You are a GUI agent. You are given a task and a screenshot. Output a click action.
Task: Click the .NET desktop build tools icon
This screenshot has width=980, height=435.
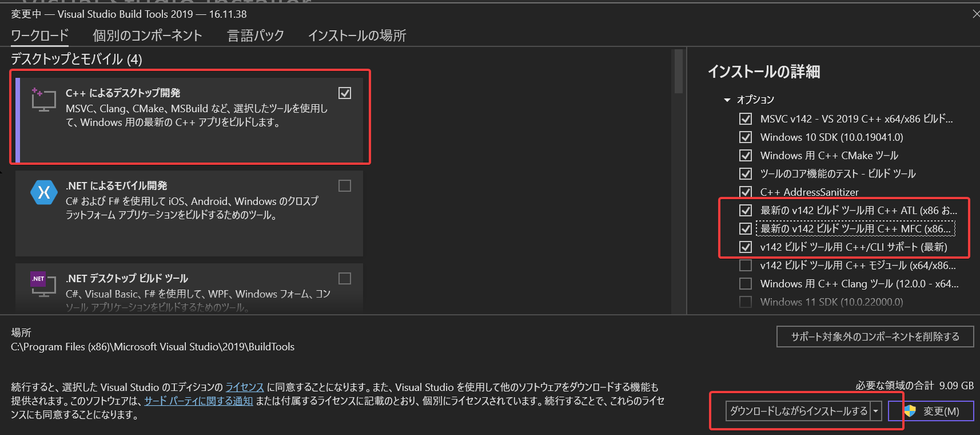point(43,284)
